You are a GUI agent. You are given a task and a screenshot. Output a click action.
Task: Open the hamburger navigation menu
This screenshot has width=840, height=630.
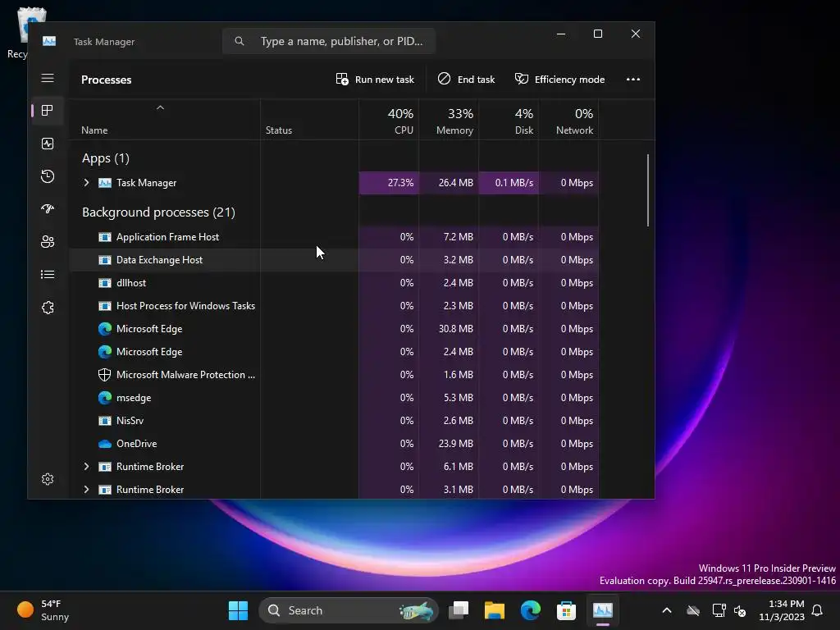tap(48, 78)
